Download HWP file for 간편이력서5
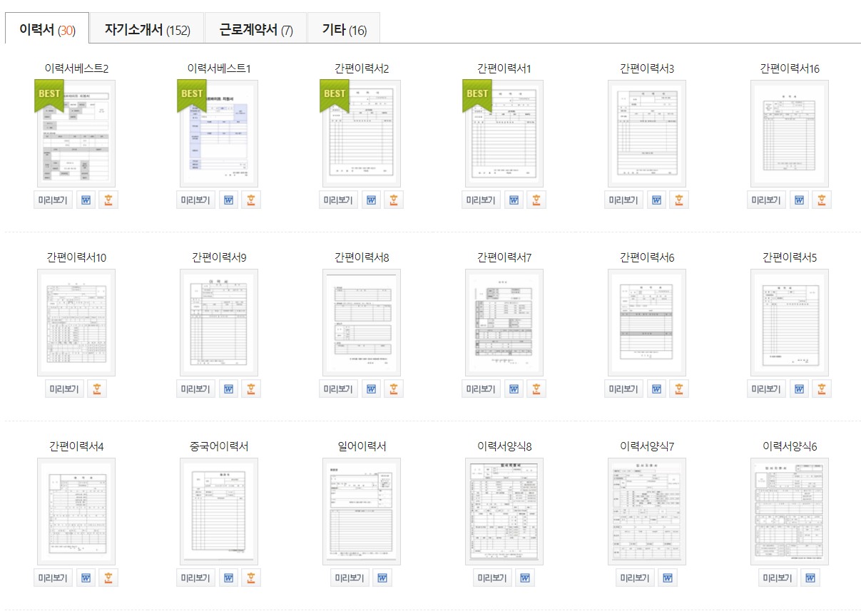Screen dimensions: 861x616 point(822,389)
